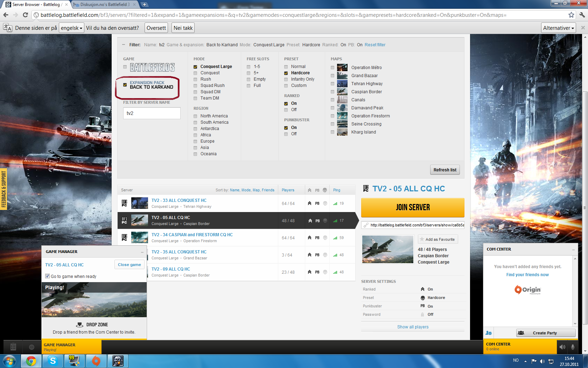Collapse the filter panel with minus
The width and height of the screenshot is (588, 368).
pyautogui.click(x=123, y=45)
